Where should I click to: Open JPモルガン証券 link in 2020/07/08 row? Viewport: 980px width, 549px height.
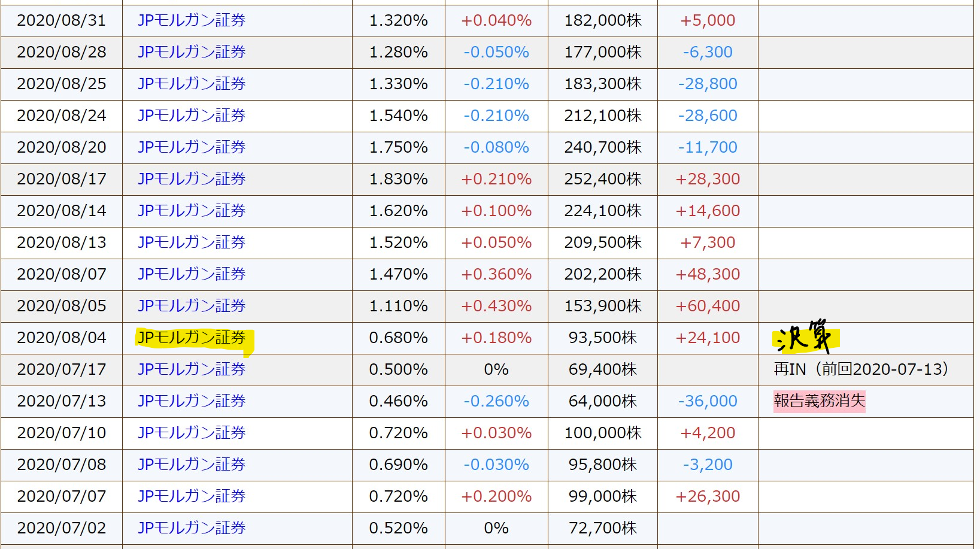(x=192, y=465)
